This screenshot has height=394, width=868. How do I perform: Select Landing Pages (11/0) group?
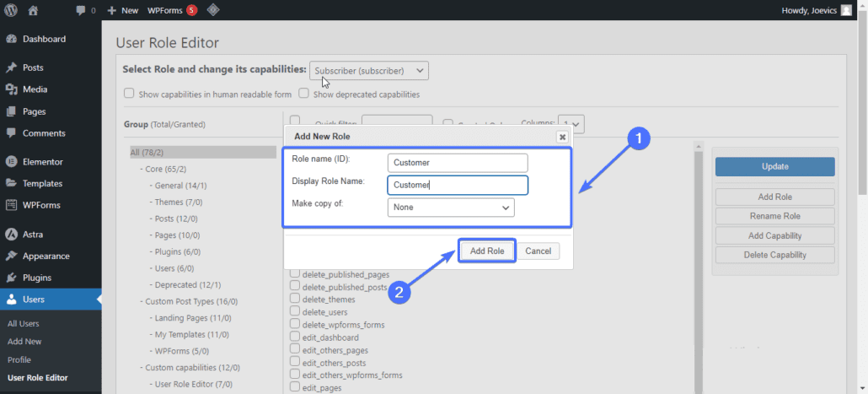tap(193, 318)
